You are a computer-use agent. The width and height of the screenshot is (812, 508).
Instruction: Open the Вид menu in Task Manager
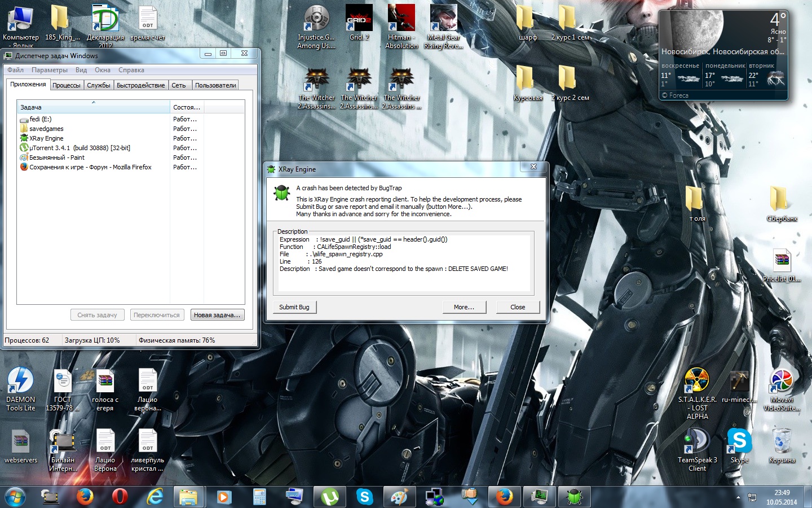tap(81, 70)
